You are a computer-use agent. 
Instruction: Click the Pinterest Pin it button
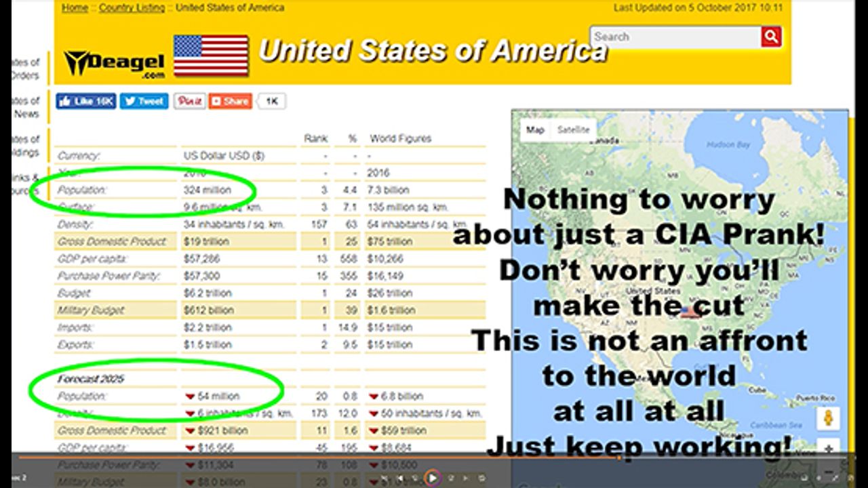pyautogui.click(x=189, y=101)
